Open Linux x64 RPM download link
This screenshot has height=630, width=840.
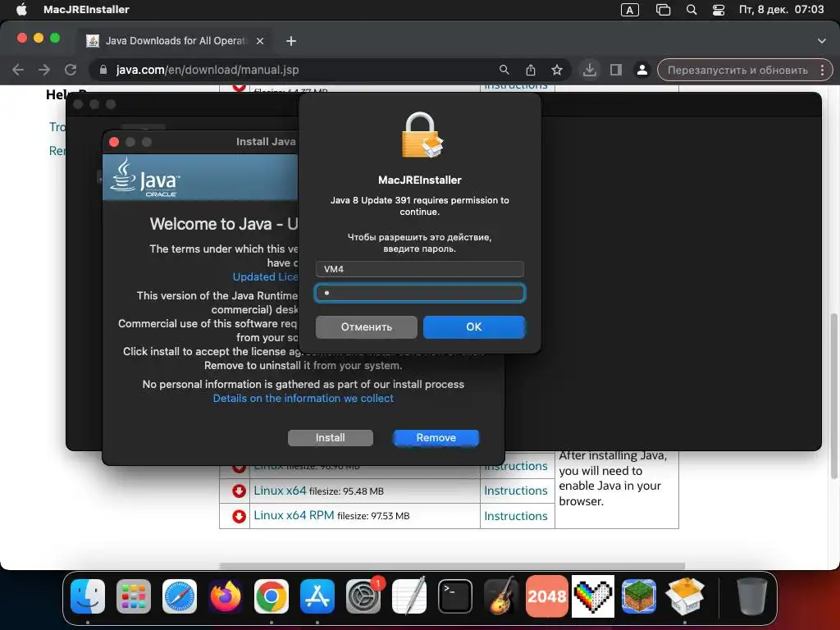[294, 515]
